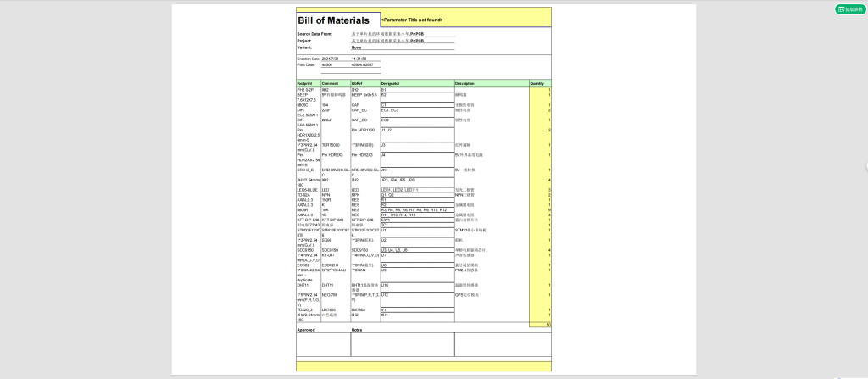Screen dimensions: 868x379
Task: Click the Source Data From label
Action: 314,34
